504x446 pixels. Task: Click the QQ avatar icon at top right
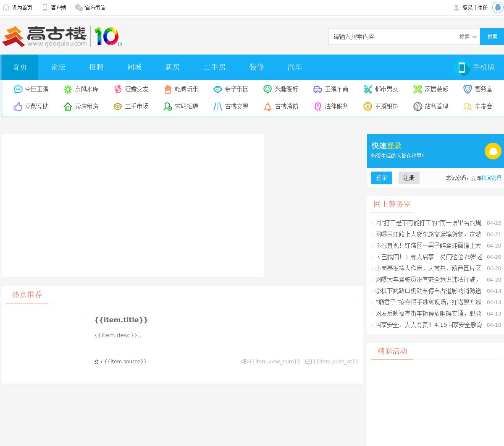498,8
